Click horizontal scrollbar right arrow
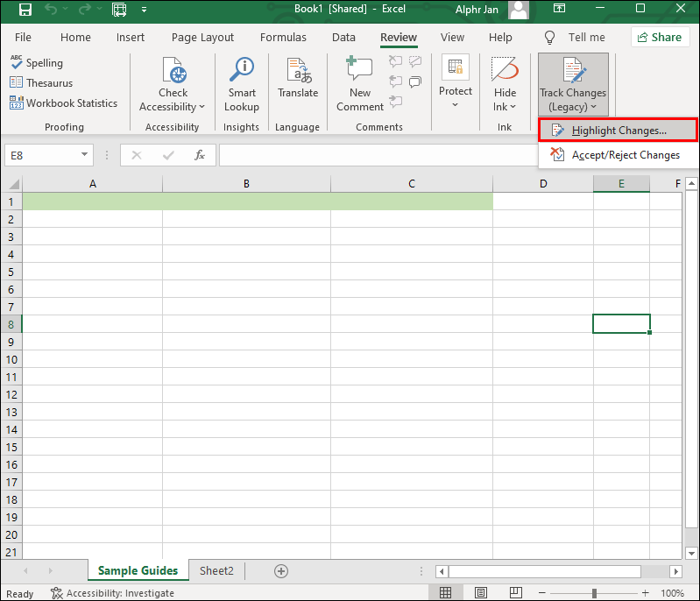This screenshot has width=700, height=601. tap(675, 571)
